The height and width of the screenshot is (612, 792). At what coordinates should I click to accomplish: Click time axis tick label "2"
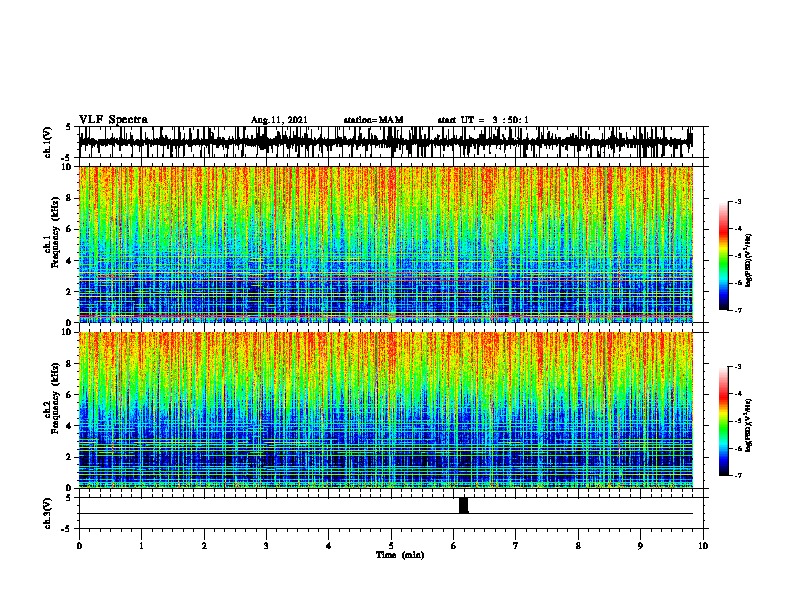[204, 546]
